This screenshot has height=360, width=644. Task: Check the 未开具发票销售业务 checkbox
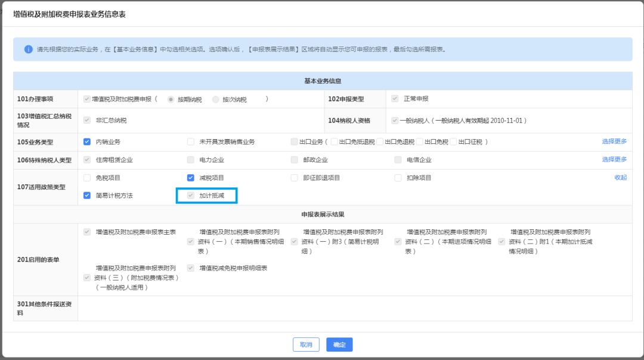[191, 141]
